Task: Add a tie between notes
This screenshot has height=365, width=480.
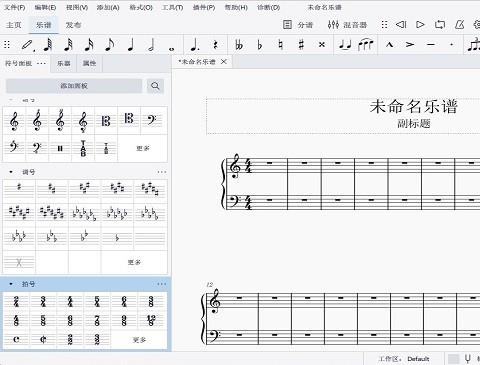Action: 345,45
